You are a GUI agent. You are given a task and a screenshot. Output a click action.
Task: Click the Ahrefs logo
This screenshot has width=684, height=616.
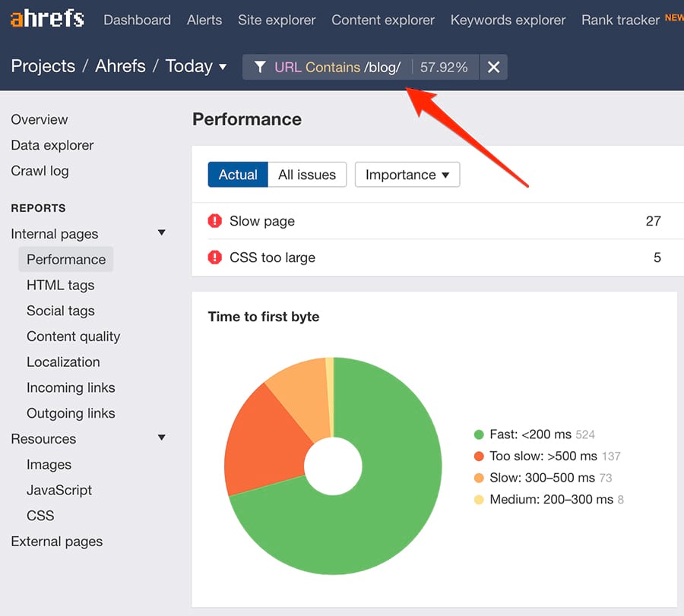click(47, 18)
